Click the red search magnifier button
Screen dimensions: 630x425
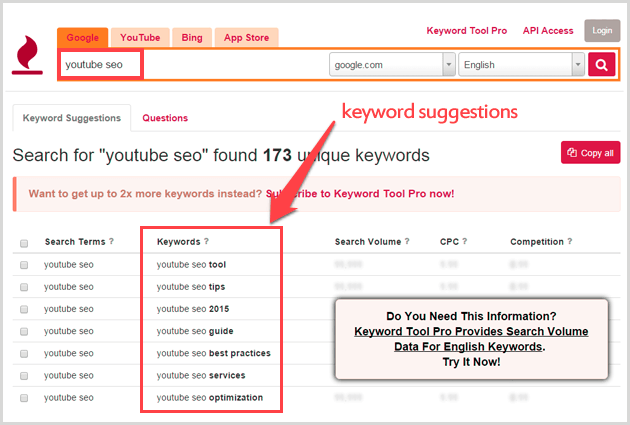coord(602,66)
